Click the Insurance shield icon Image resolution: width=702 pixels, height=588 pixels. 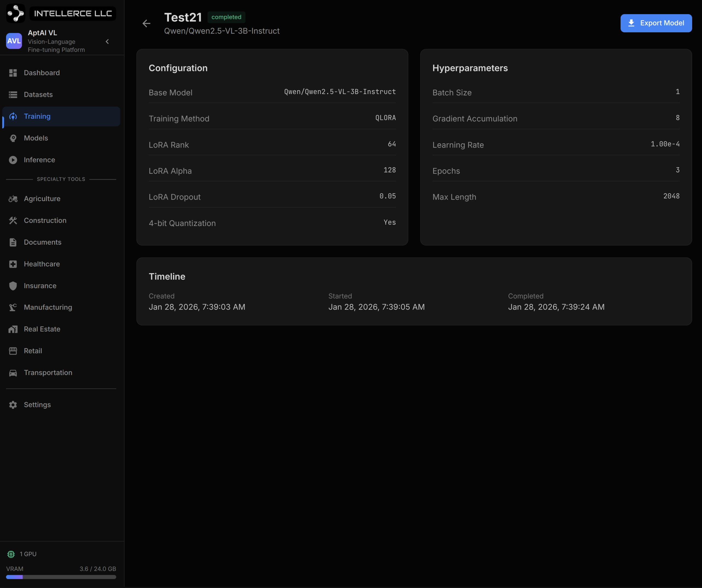[13, 286]
